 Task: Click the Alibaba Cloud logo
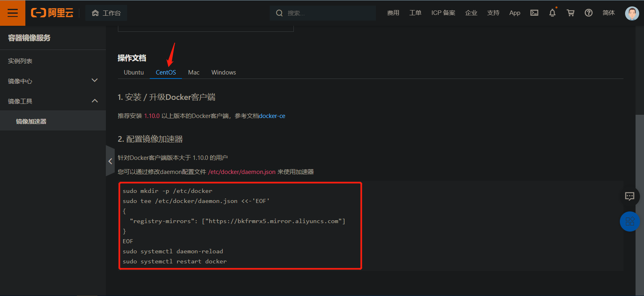52,13
